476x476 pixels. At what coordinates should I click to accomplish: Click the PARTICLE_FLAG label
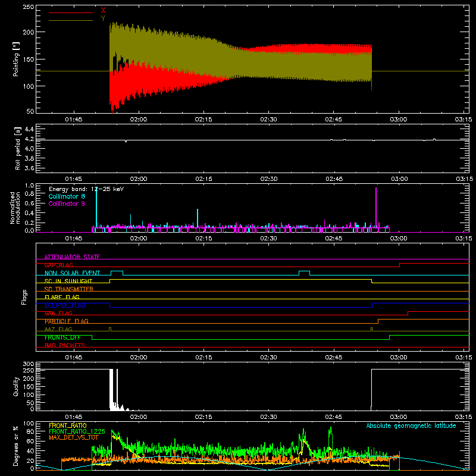[x=67, y=321]
